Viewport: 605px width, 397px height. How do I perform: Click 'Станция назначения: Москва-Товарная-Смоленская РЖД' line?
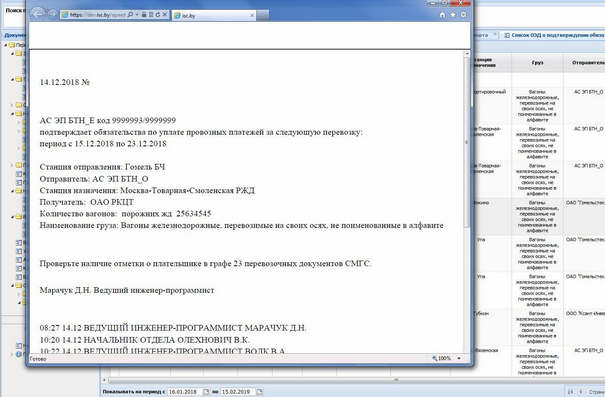pos(147,191)
